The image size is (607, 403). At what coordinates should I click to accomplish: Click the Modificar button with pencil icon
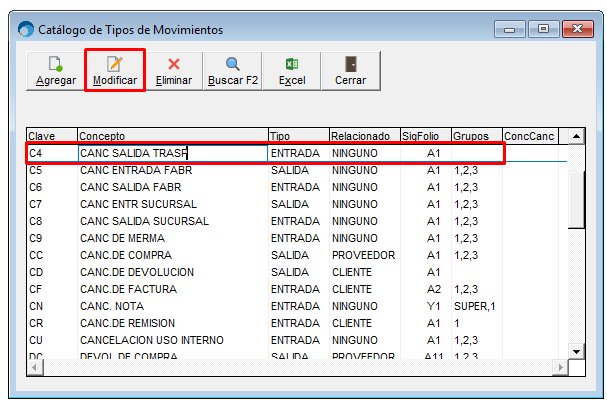(115, 71)
